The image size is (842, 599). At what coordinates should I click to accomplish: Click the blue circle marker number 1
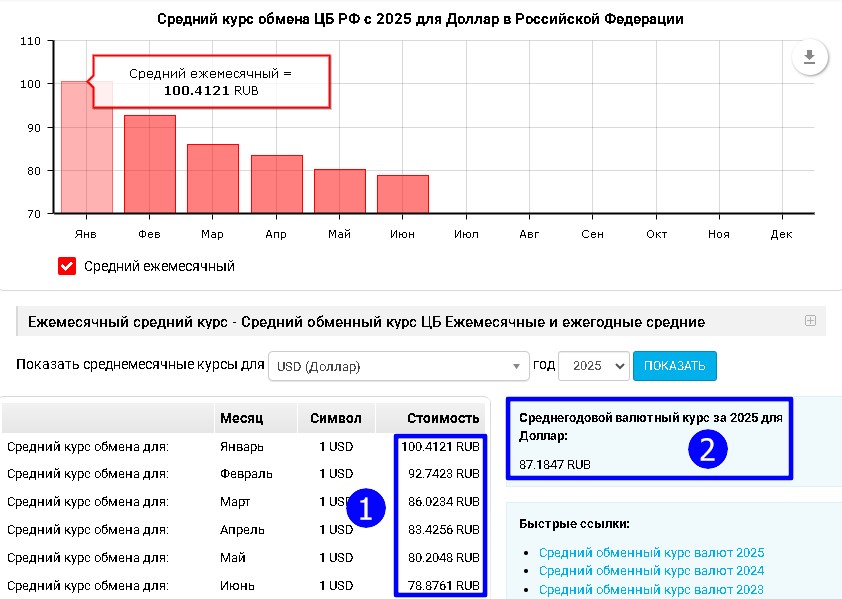(365, 509)
